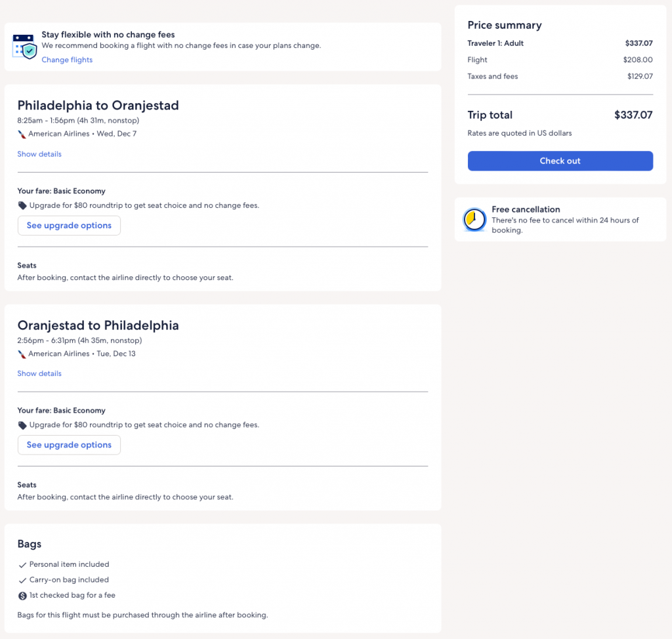
Task: Click the American Airlines logo for Dec 7 flight
Action: click(22, 134)
